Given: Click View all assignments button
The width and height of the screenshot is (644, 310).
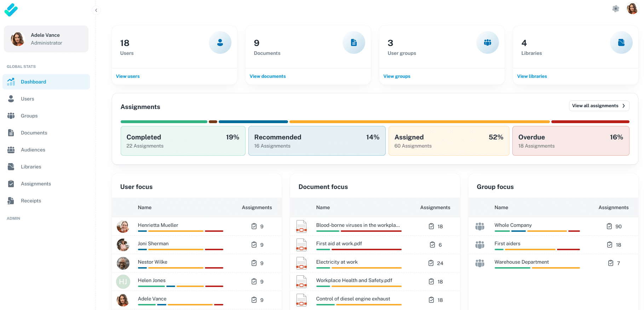Looking at the screenshot, I should tap(599, 106).
